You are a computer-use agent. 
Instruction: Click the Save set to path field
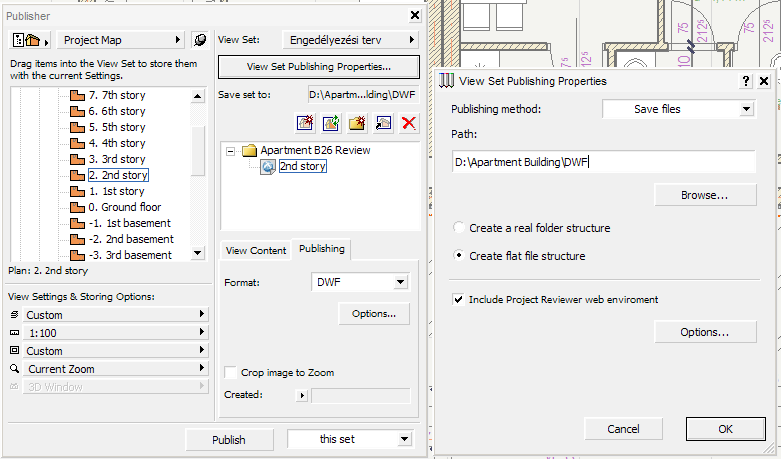363,95
